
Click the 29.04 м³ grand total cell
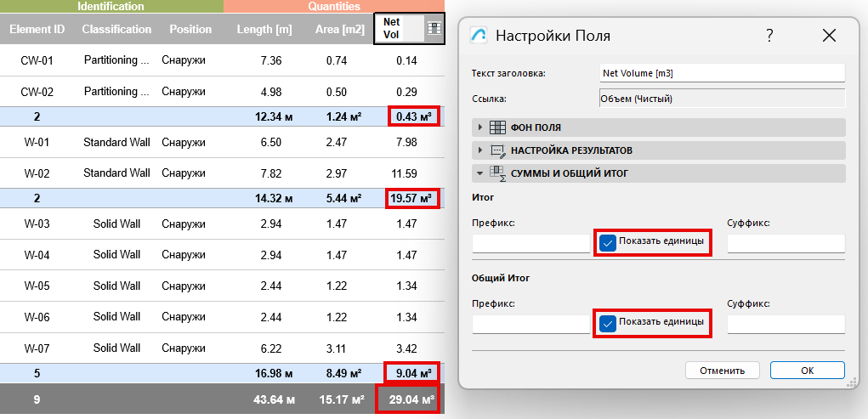(x=407, y=399)
